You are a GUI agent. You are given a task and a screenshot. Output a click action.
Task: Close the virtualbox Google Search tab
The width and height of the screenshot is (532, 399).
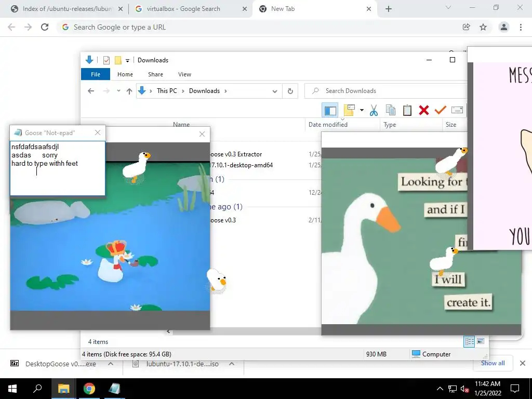245,9
